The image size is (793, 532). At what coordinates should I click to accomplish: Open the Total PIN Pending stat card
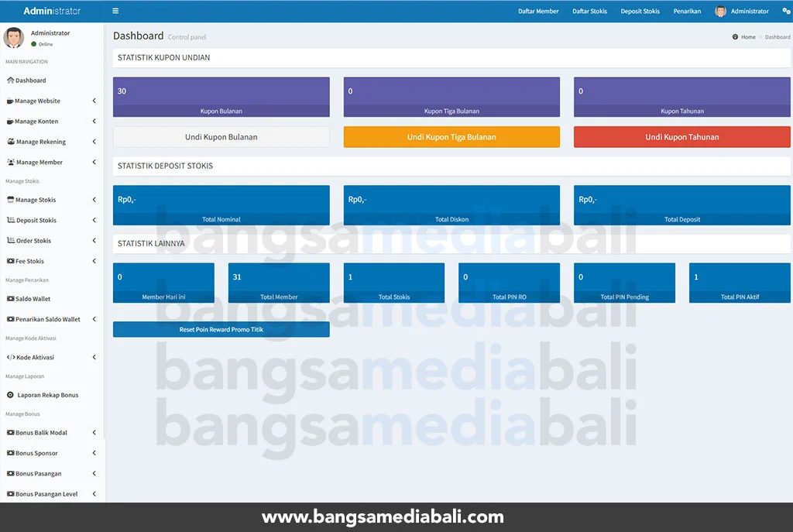point(624,283)
